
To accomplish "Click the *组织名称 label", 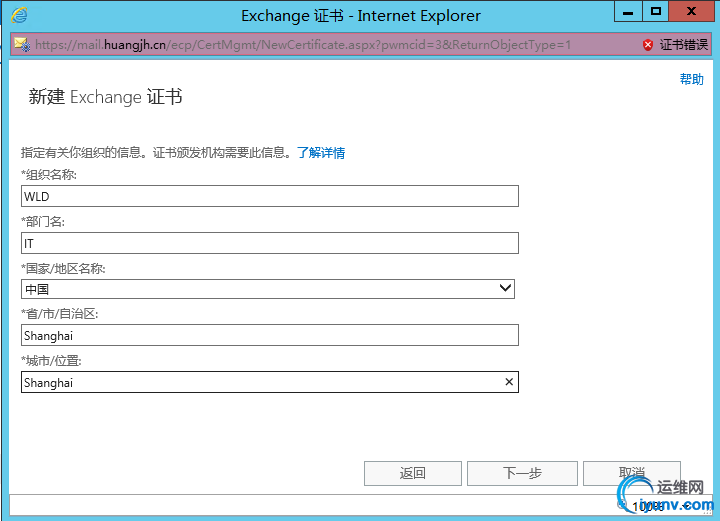I will (x=49, y=174).
